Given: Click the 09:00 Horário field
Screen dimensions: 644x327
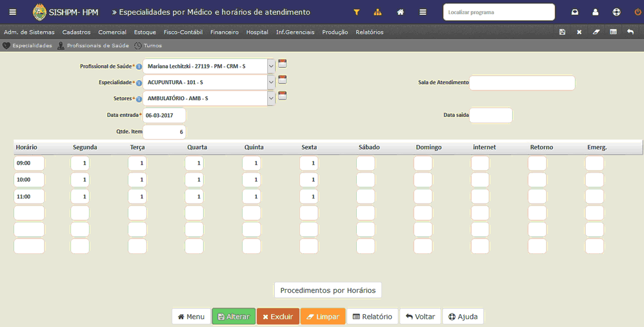Looking at the screenshot, I should pyautogui.click(x=29, y=163).
